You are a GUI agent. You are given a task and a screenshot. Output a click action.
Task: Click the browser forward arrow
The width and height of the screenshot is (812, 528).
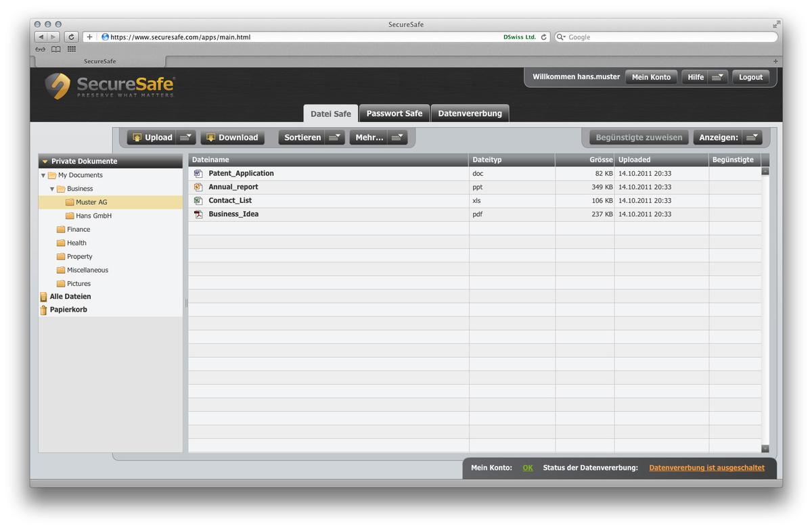pyautogui.click(x=53, y=37)
